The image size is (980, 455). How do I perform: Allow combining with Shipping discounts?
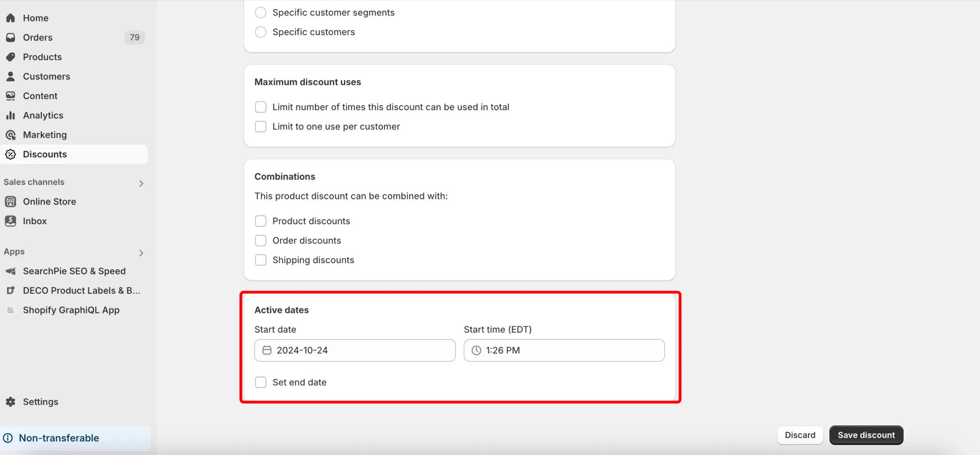261,260
